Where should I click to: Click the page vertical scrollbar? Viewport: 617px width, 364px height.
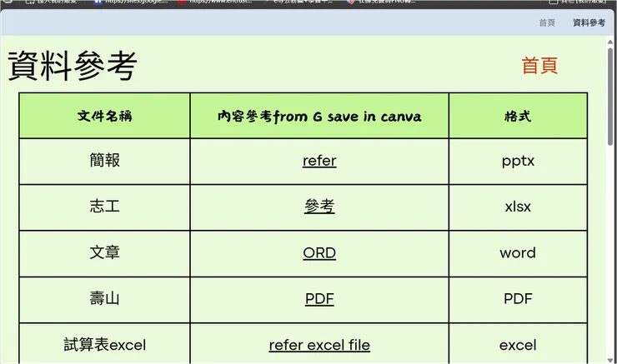(x=610, y=100)
